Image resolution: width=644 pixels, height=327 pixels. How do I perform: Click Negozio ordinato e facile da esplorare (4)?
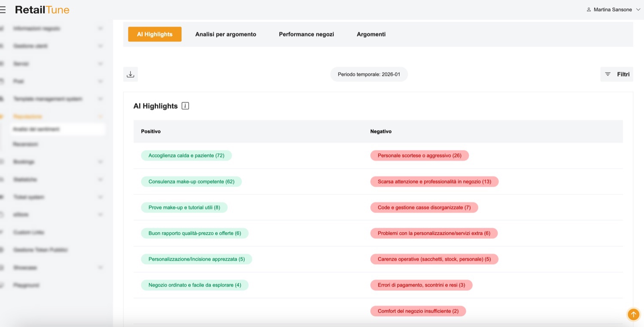pyautogui.click(x=195, y=285)
